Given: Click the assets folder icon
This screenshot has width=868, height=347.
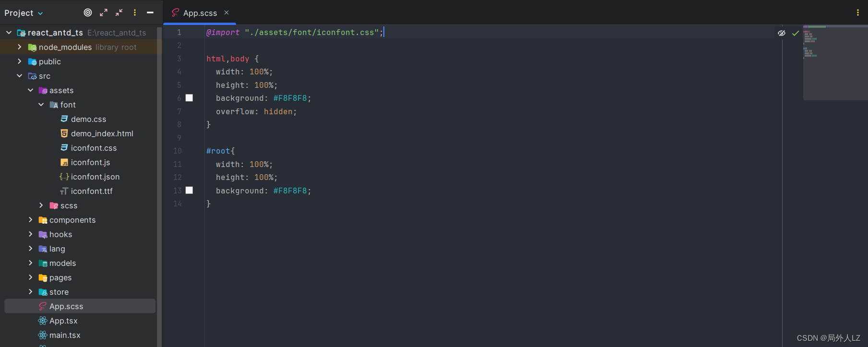Looking at the screenshot, I should [43, 91].
